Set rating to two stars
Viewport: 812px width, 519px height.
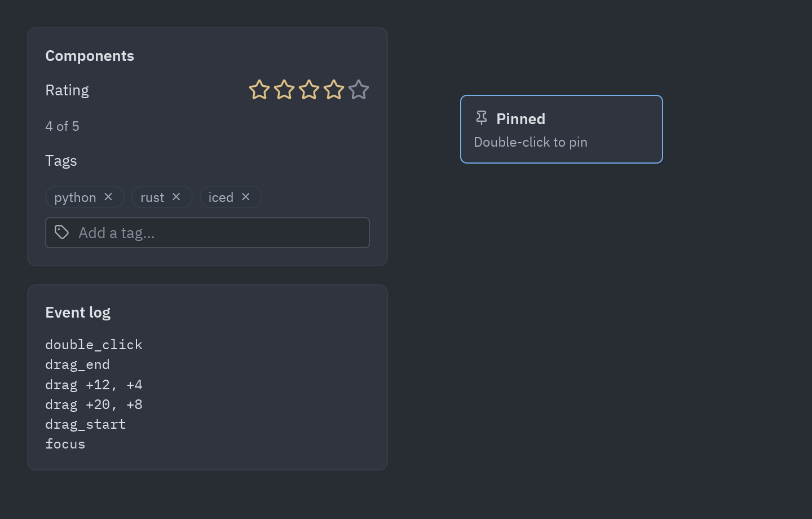pyautogui.click(x=284, y=90)
